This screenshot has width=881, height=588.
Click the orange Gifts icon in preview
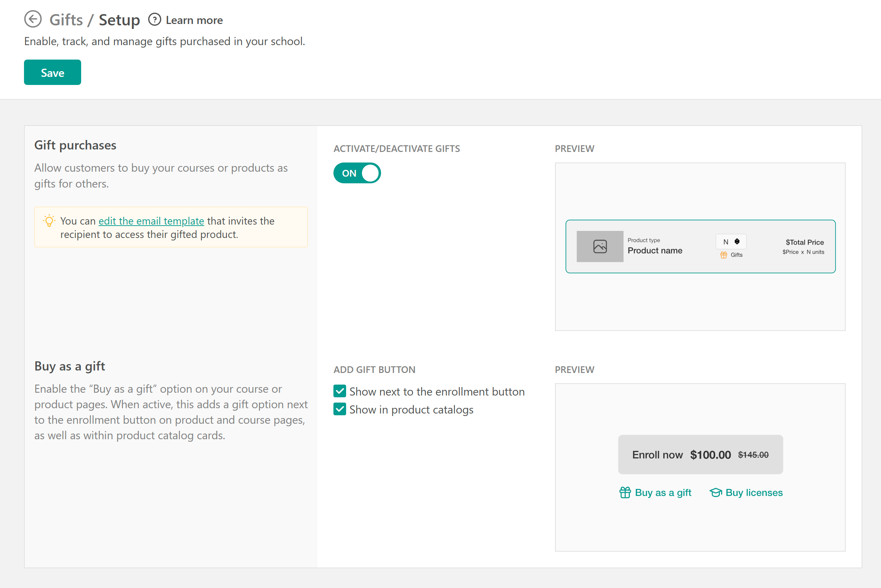[723, 255]
